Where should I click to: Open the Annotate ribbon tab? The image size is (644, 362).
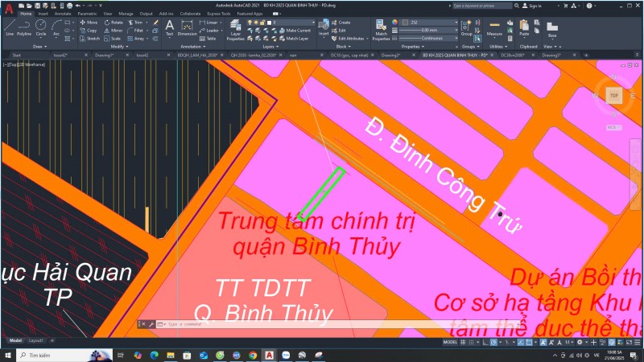[63, 14]
